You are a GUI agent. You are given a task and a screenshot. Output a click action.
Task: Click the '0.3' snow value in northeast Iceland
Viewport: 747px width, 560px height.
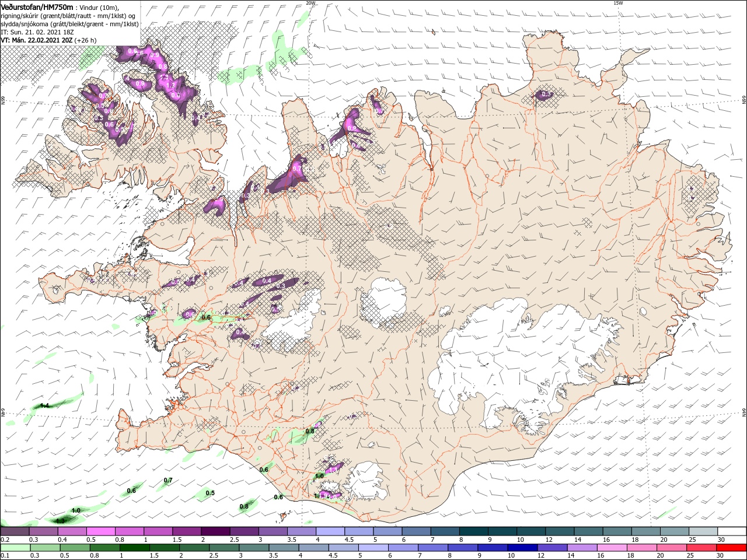point(547,94)
